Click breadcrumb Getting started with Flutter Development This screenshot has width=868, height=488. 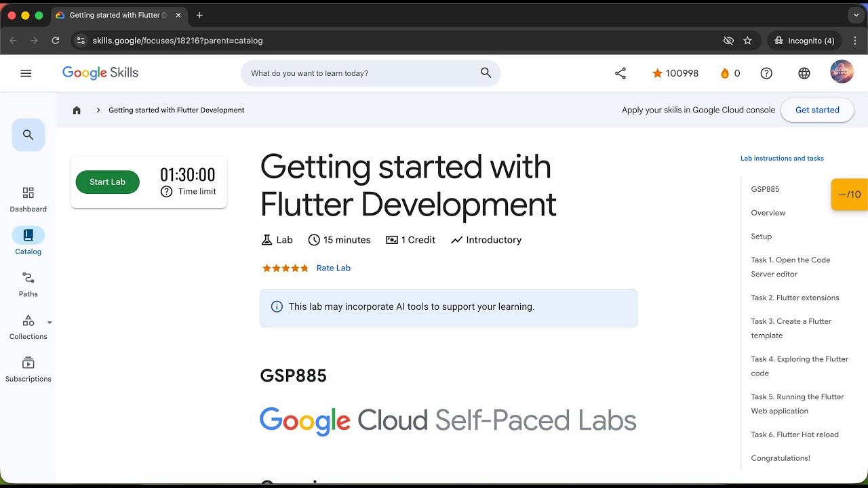click(x=176, y=110)
